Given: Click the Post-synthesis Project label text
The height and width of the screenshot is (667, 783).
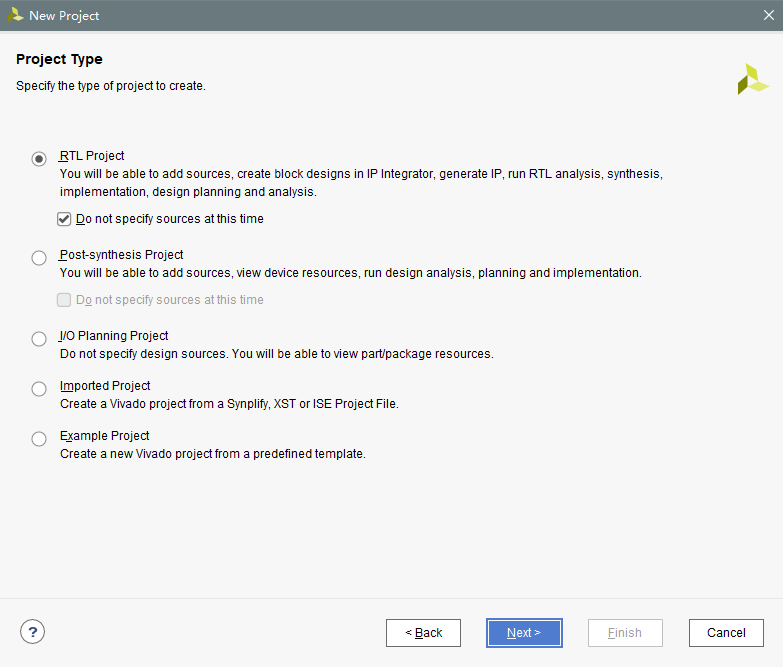Looking at the screenshot, I should [x=121, y=255].
